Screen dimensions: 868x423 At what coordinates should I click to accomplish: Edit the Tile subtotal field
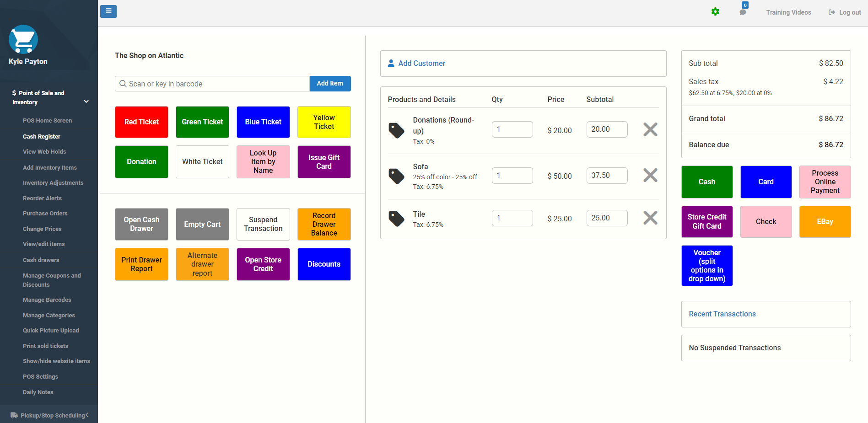[x=607, y=218]
